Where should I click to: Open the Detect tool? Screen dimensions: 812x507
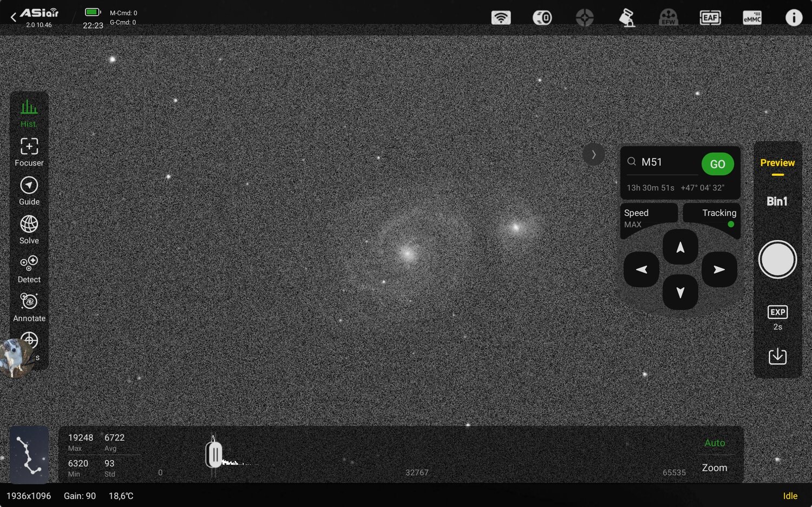(x=29, y=268)
